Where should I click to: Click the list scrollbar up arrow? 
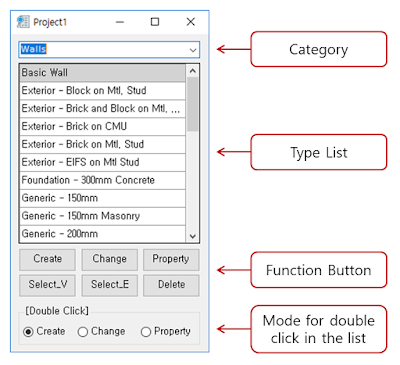pos(192,71)
